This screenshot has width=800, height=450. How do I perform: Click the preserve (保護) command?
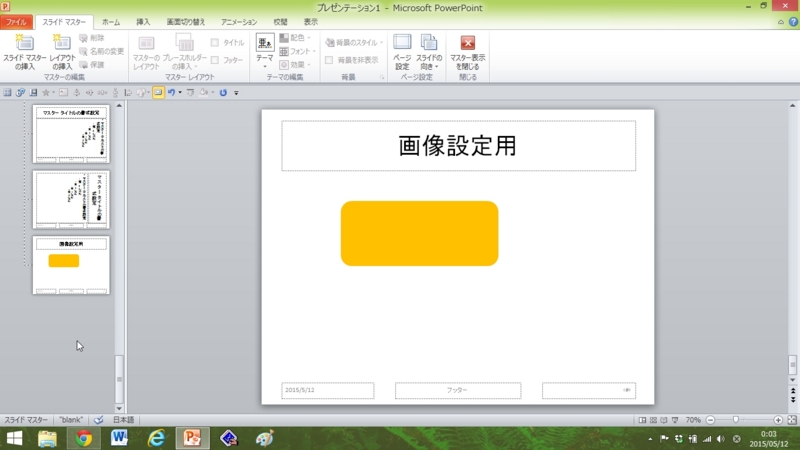click(92, 65)
